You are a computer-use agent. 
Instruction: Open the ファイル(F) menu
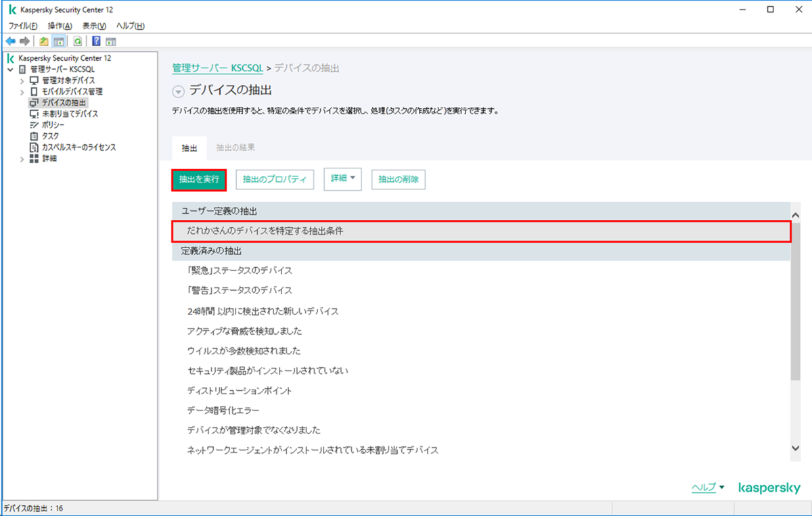pos(22,26)
